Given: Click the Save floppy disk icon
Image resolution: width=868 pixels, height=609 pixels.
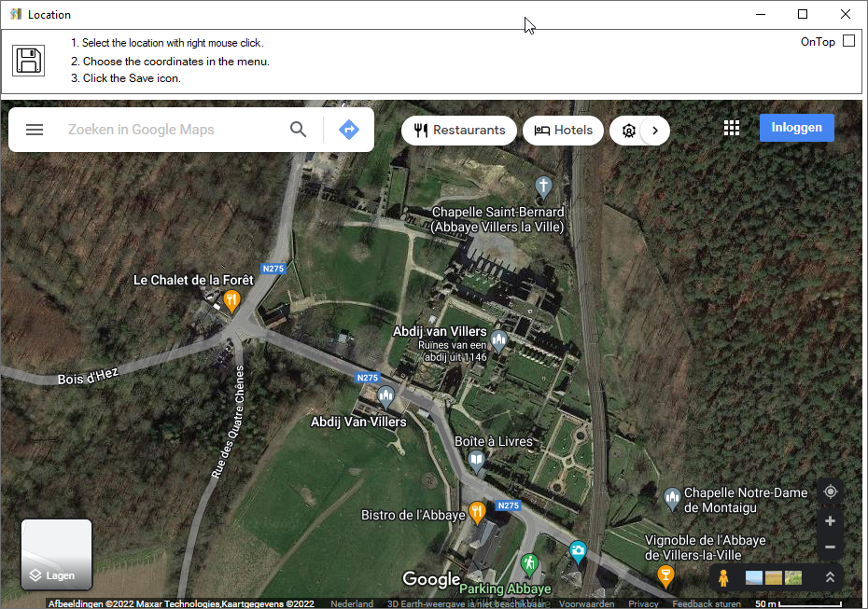Looking at the screenshot, I should (x=28, y=61).
